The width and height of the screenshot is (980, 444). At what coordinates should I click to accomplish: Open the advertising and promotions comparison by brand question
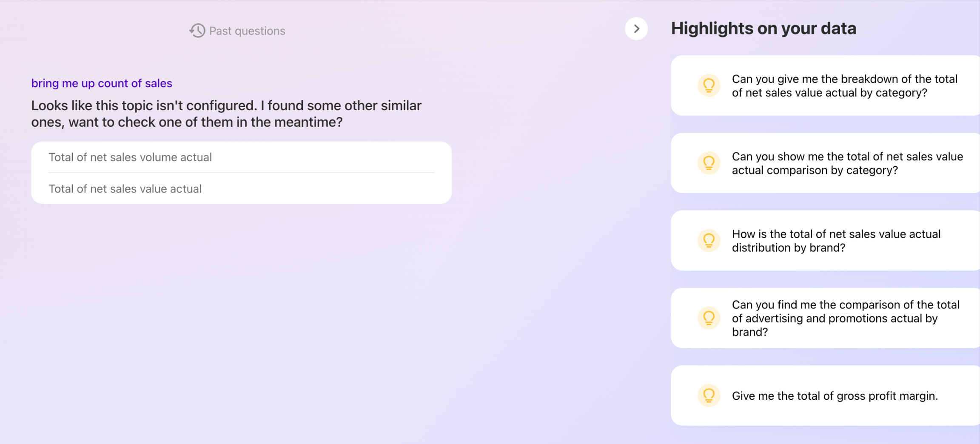[845, 318]
